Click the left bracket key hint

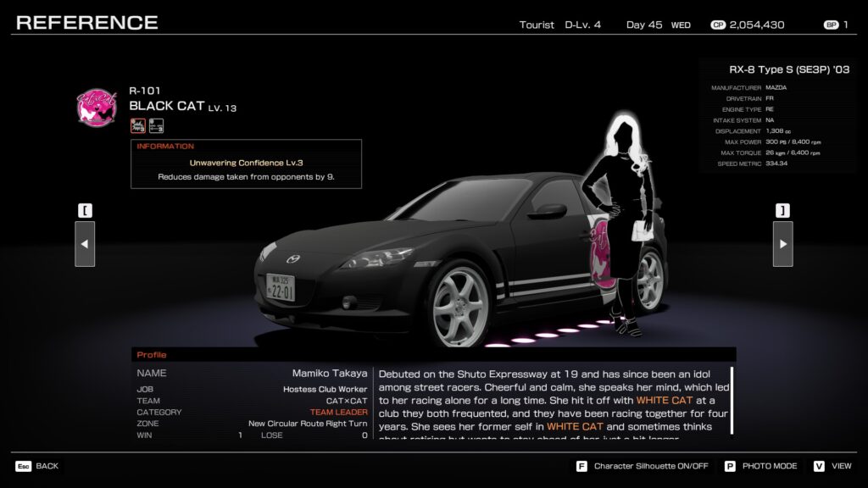click(x=85, y=211)
